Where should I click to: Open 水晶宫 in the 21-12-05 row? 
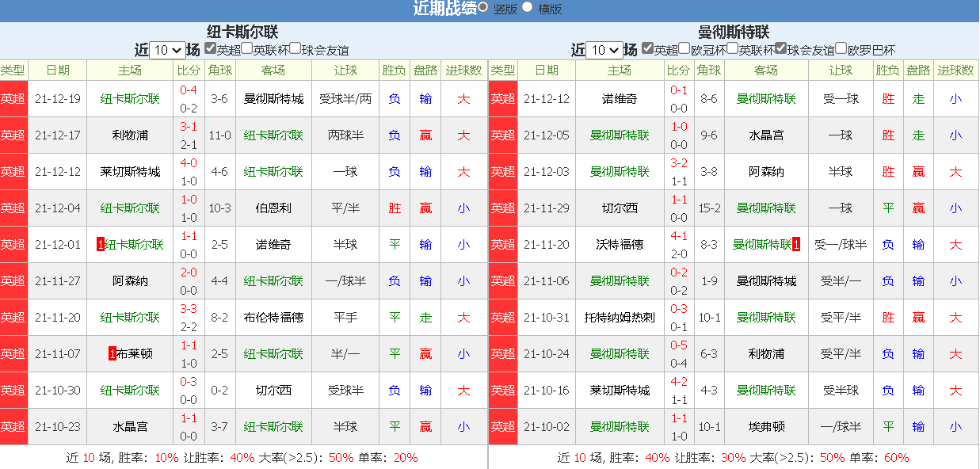click(766, 135)
